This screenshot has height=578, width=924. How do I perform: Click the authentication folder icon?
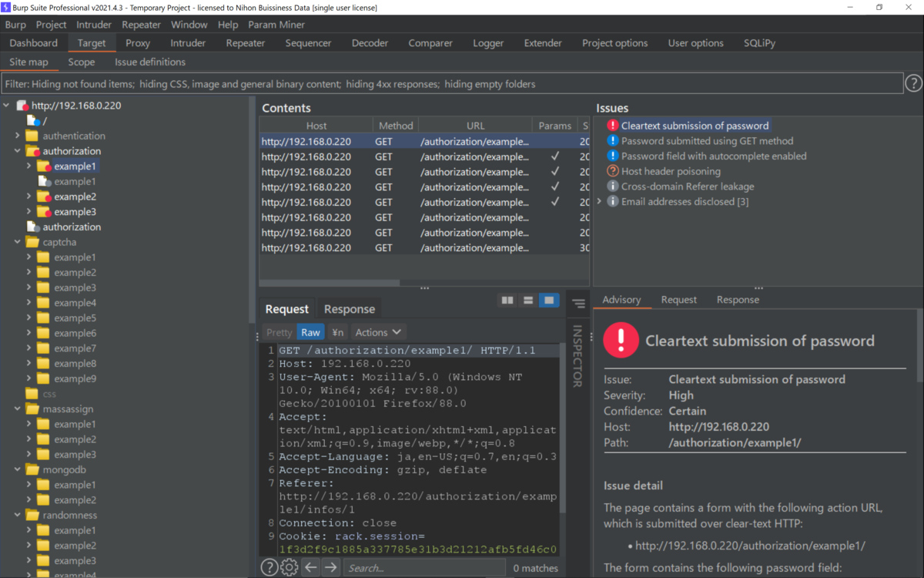pyautogui.click(x=32, y=136)
